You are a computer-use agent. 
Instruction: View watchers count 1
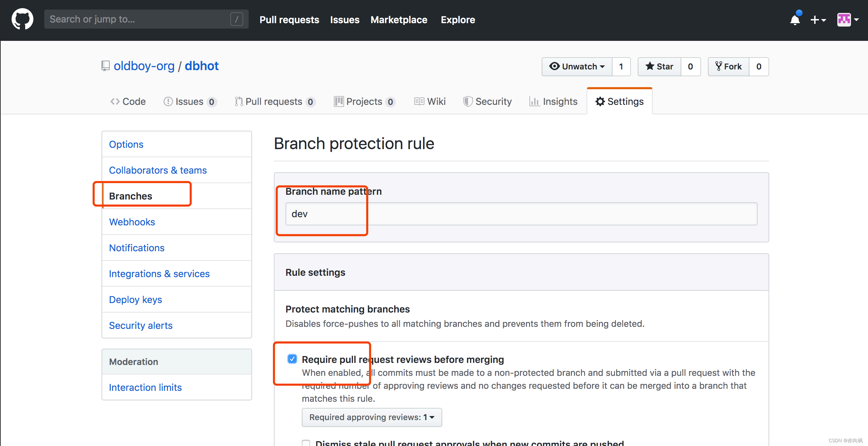tap(621, 66)
